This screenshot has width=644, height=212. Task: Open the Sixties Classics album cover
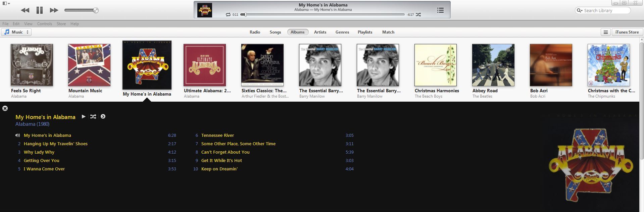[x=262, y=65]
